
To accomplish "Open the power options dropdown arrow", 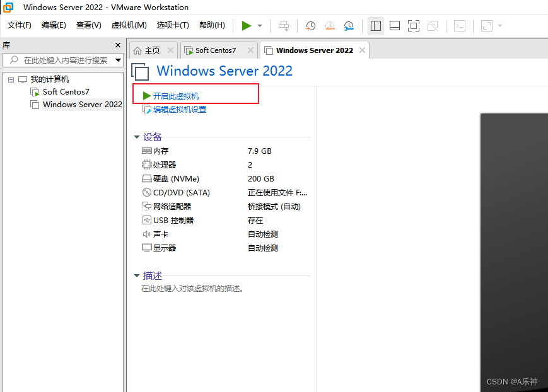I will pyautogui.click(x=260, y=25).
